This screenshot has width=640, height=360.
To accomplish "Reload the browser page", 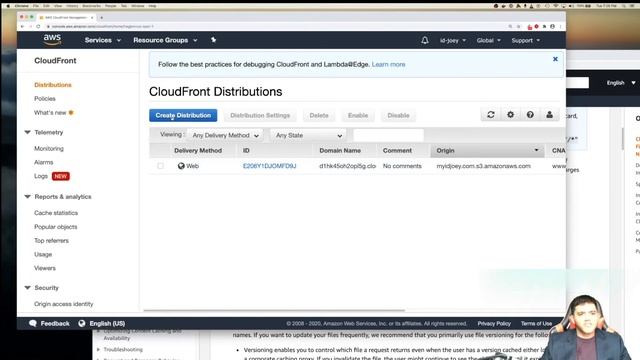I will pos(38,27).
